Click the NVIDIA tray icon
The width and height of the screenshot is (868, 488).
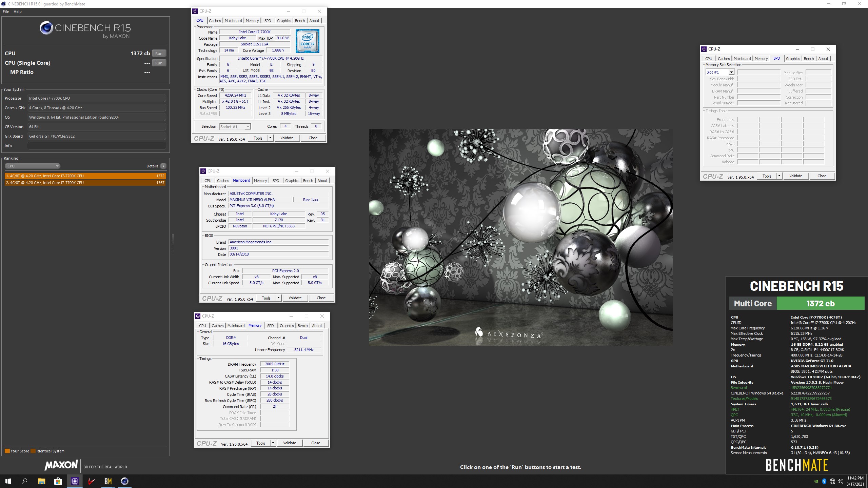815,481
